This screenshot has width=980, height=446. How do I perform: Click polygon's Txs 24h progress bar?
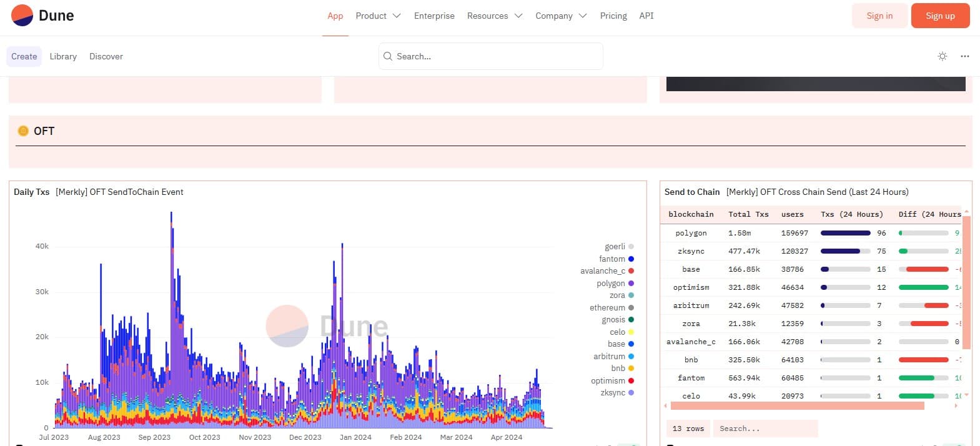click(x=846, y=233)
